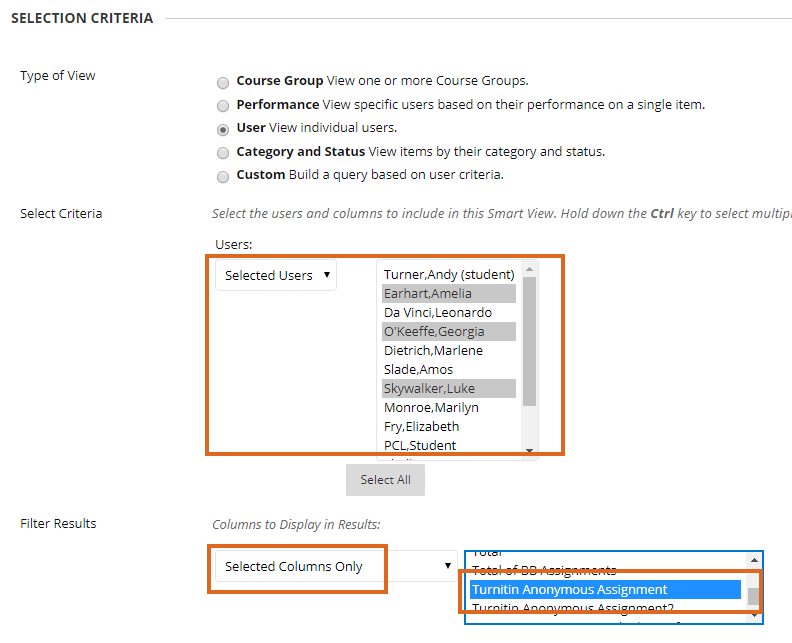Click the users list scrollbar
This screenshot has height=643, width=792.
(530, 340)
